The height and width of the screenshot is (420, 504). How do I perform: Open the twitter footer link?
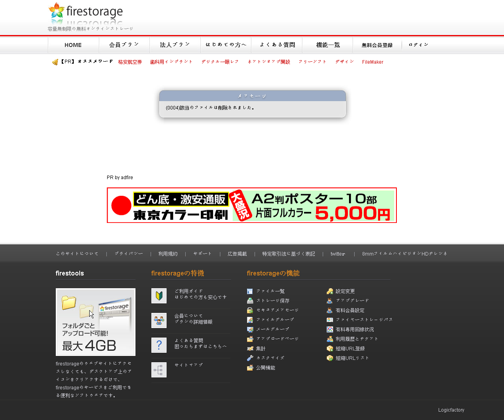click(x=338, y=254)
